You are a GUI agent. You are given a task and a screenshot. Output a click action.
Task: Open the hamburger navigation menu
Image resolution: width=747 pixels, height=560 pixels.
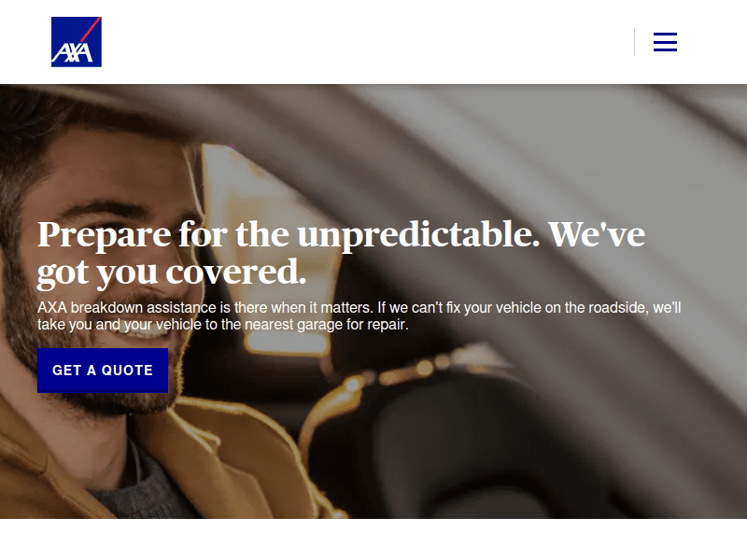click(x=665, y=42)
